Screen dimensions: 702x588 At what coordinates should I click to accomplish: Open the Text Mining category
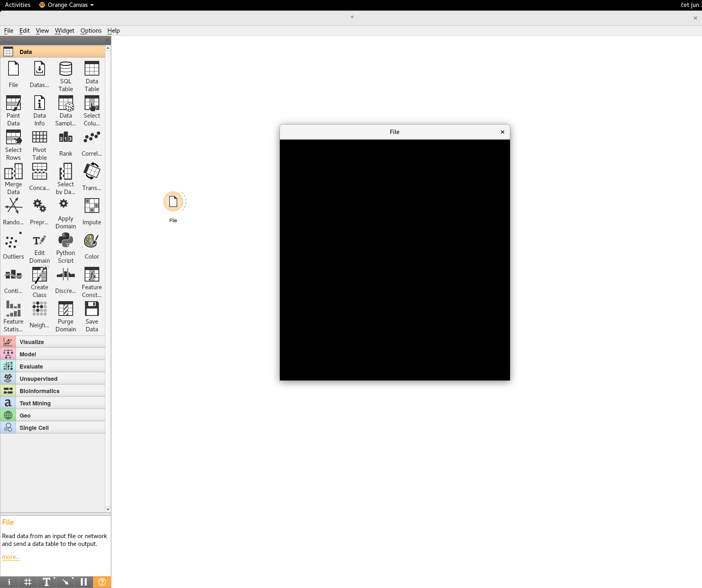tap(53, 403)
